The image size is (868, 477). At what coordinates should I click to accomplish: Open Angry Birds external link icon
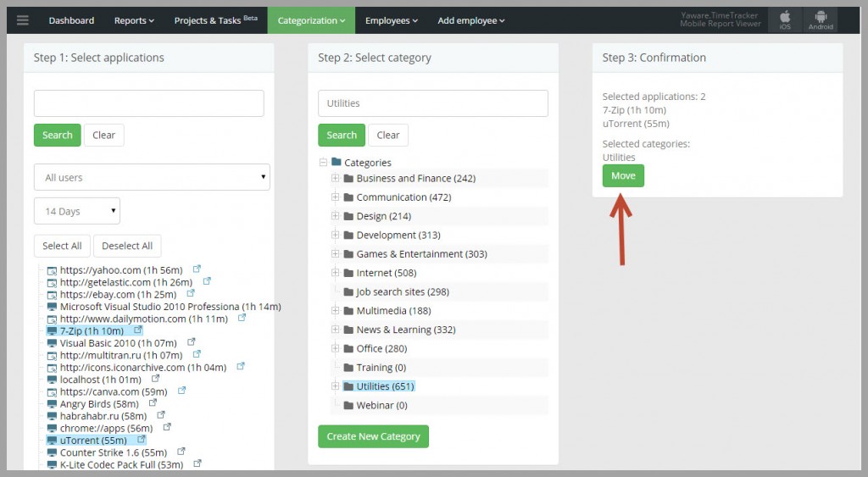pos(153,402)
